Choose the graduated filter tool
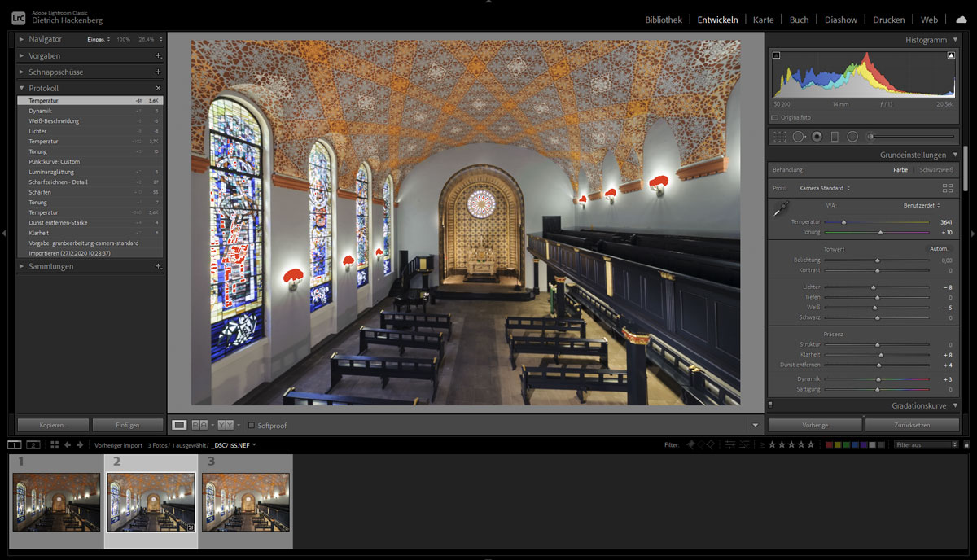Screen dimensions: 977x560 pyautogui.click(x=835, y=137)
